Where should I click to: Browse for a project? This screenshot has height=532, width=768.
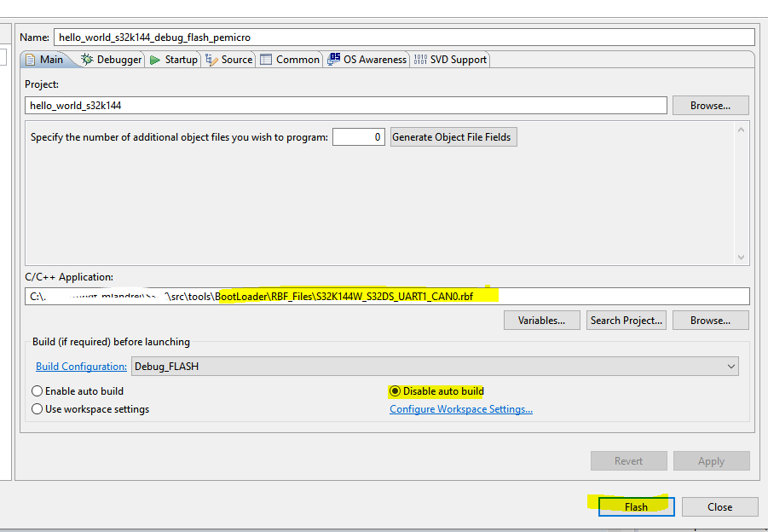pos(710,106)
